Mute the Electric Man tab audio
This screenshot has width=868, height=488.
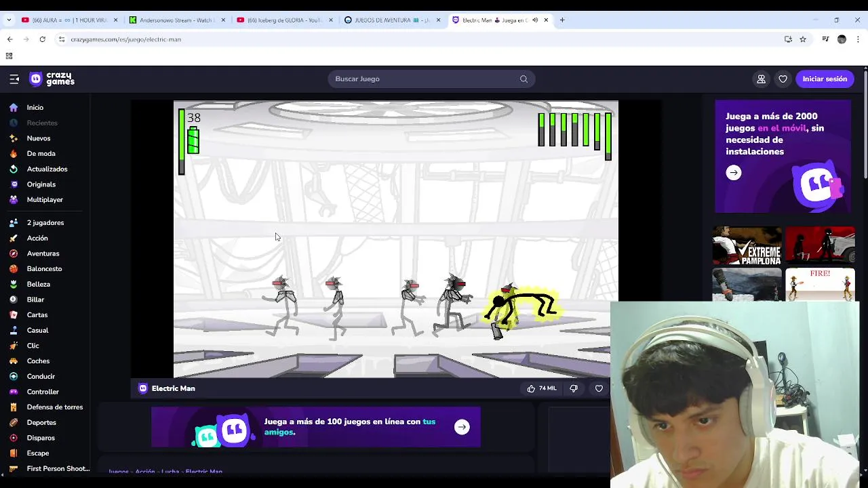click(535, 20)
